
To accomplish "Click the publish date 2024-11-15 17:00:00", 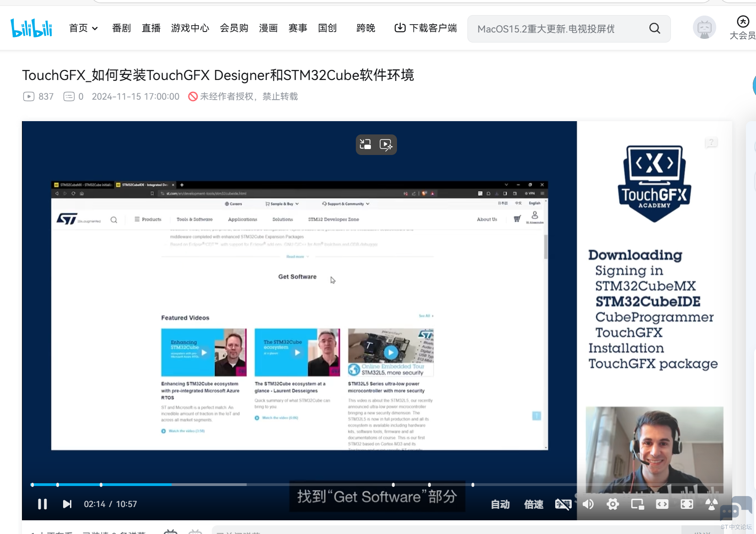I will click(x=135, y=96).
